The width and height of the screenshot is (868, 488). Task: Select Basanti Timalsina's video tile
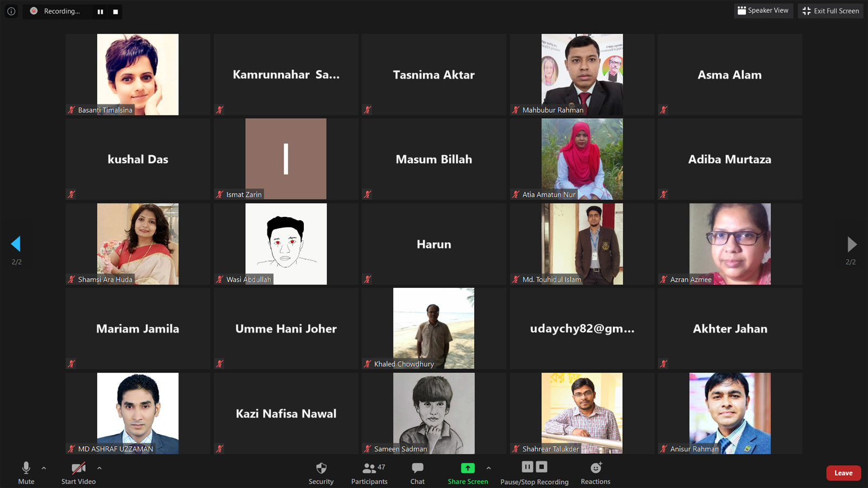[138, 74]
